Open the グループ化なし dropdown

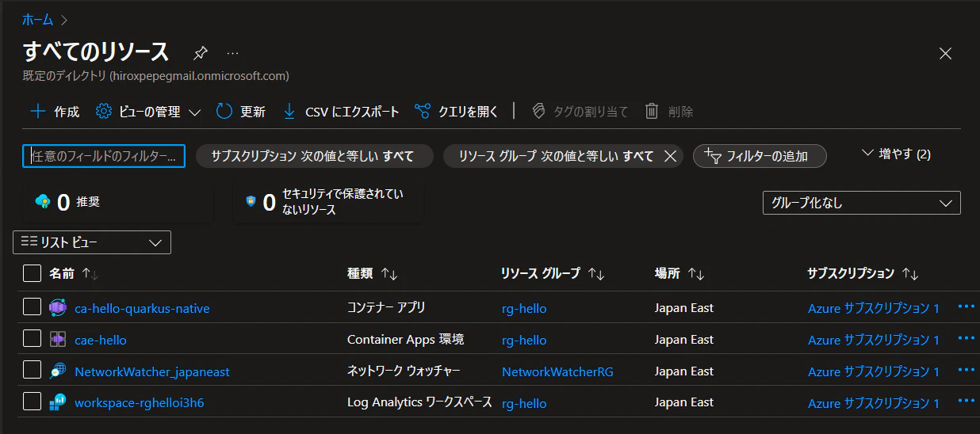[861, 203]
